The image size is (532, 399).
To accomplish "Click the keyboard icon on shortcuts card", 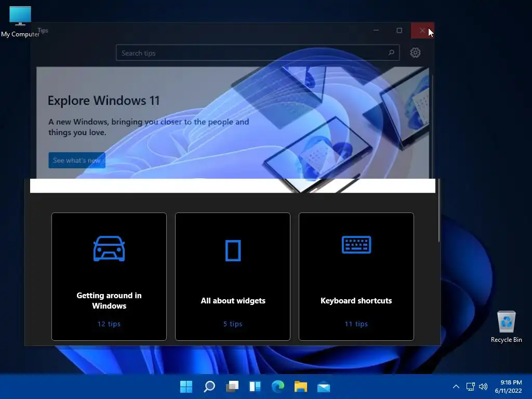I will (x=356, y=245).
